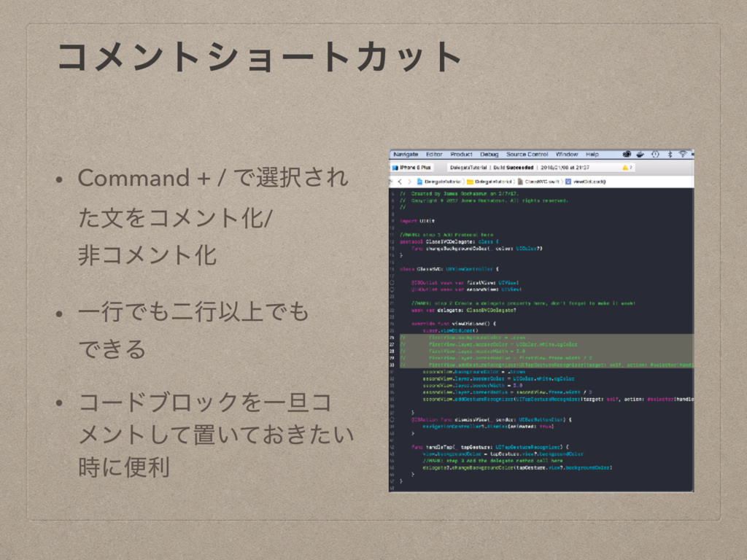
Task: Open the Source Control menu
Action: (527, 155)
